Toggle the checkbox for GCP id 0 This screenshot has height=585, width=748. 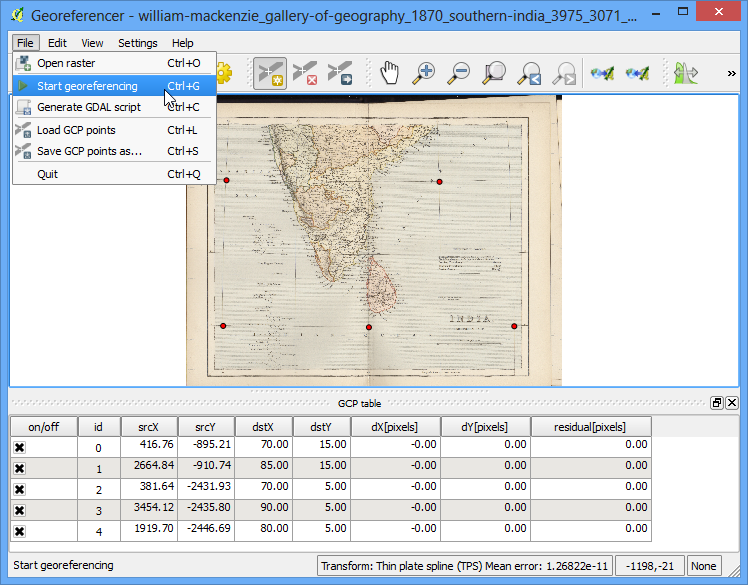[x=20, y=448]
